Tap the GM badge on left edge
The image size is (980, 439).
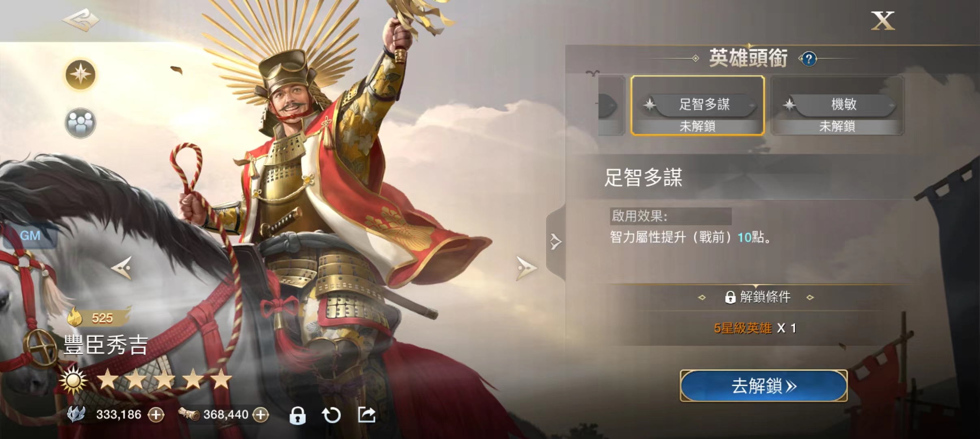pyautogui.click(x=29, y=236)
